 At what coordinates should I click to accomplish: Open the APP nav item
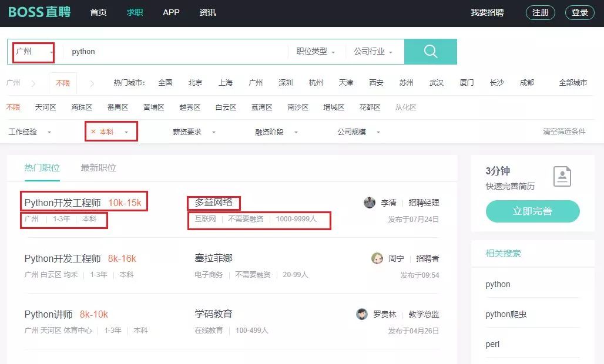pyautogui.click(x=171, y=12)
